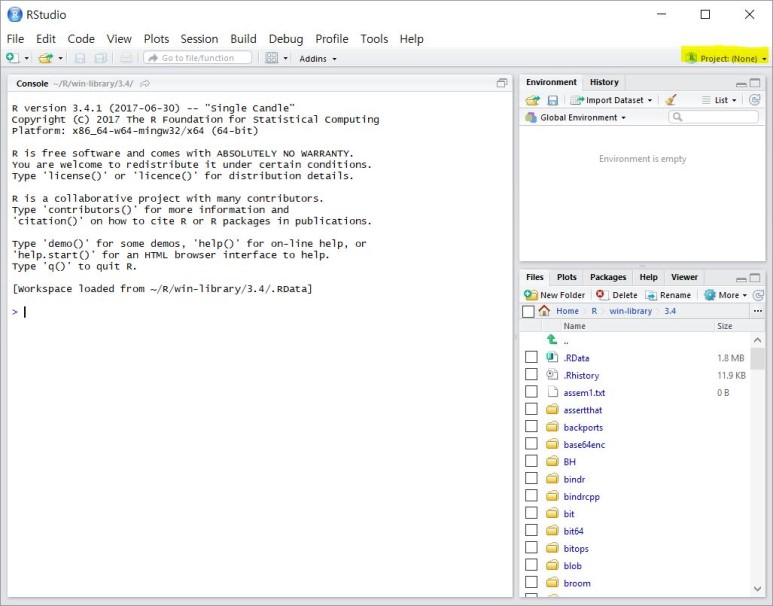Select the backports folder checkbox

[x=531, y=427]
